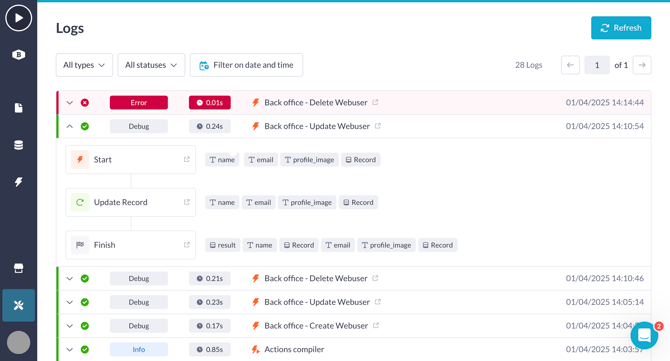Open external link for Delete Webuser 14:10:46
670x361 pixels.
point(375,278)
